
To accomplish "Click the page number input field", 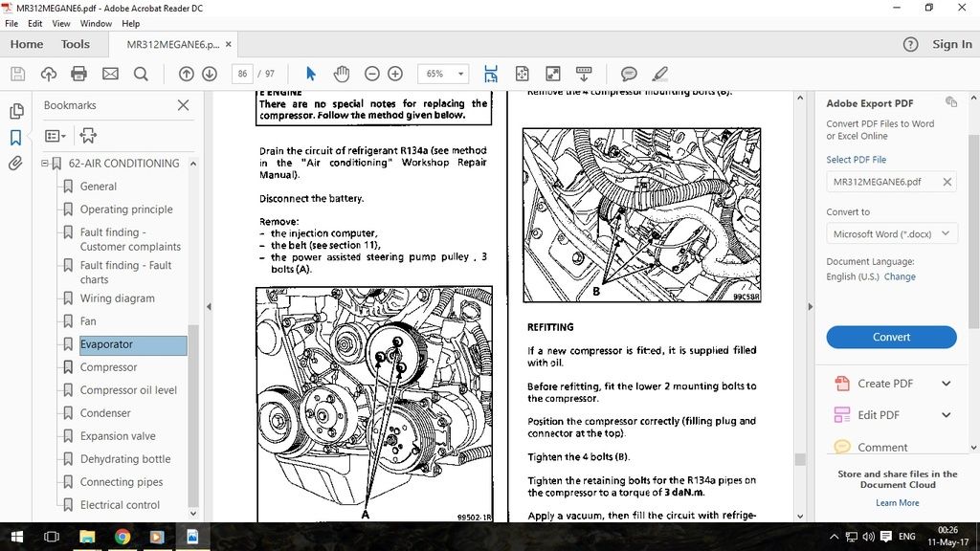I will click(242, 74).
